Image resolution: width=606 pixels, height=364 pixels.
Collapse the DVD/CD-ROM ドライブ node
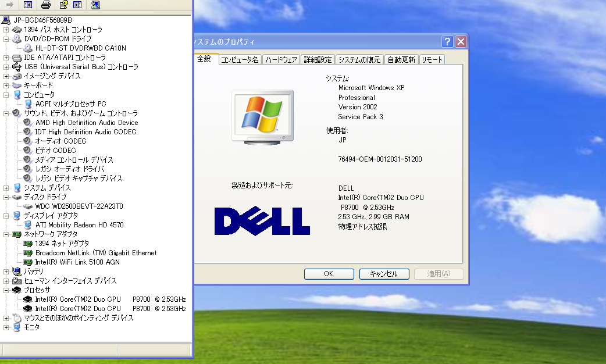(6, 39)
